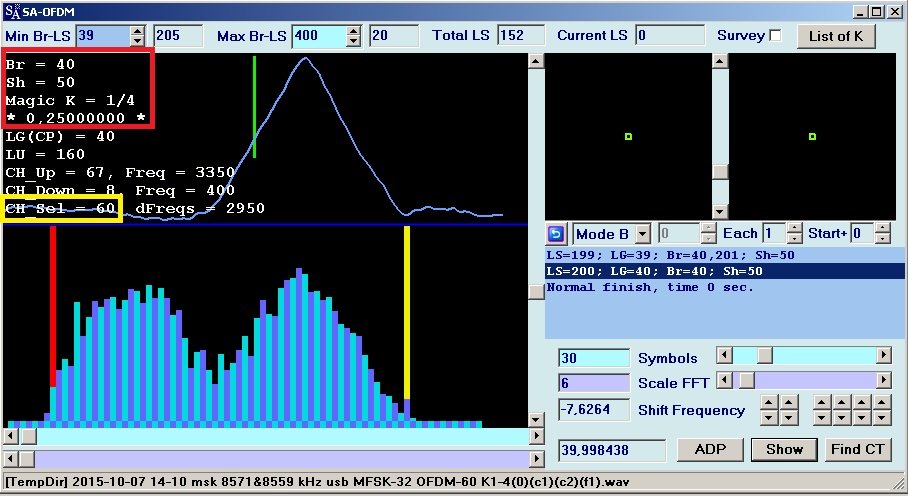Toggle the Survey checkbox

775,35
